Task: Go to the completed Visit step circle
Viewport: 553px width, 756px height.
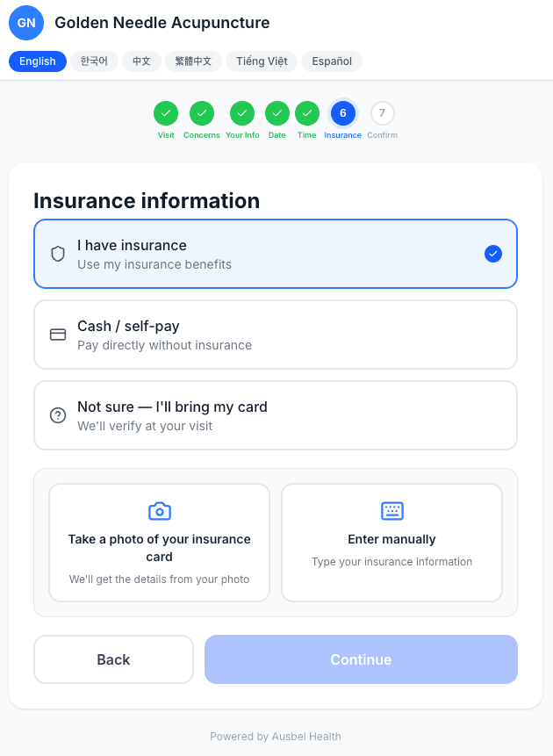Action: point(166,113)
